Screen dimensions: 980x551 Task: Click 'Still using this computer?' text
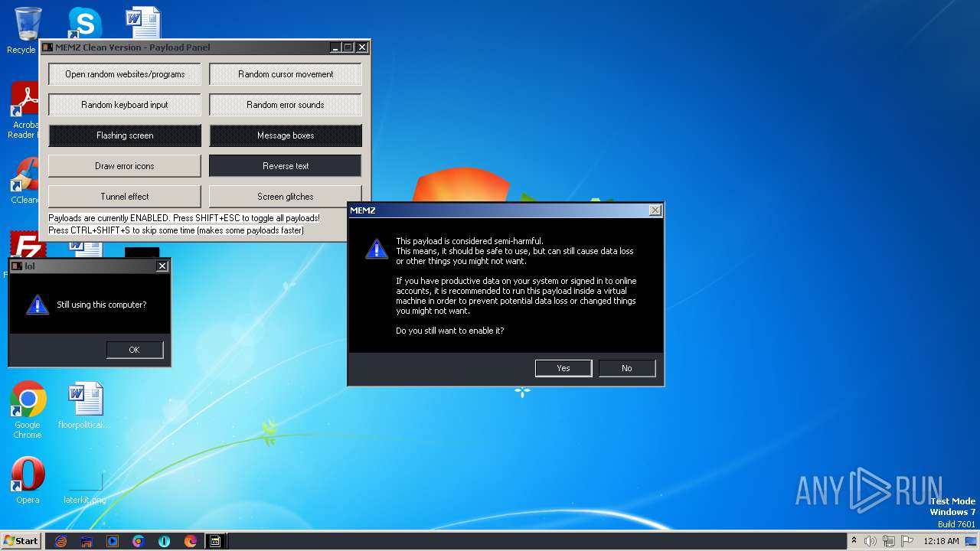click(x=102, y=305)
